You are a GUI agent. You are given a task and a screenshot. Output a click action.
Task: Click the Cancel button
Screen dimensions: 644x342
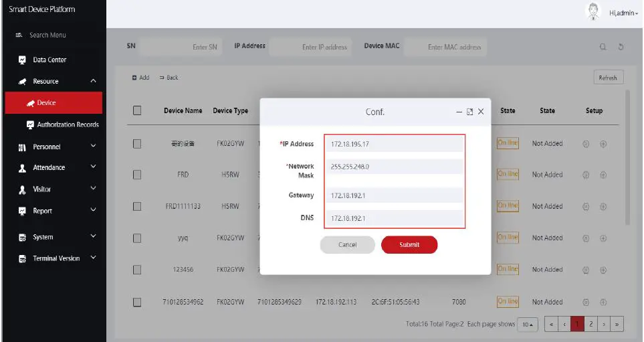coord(348,244)
